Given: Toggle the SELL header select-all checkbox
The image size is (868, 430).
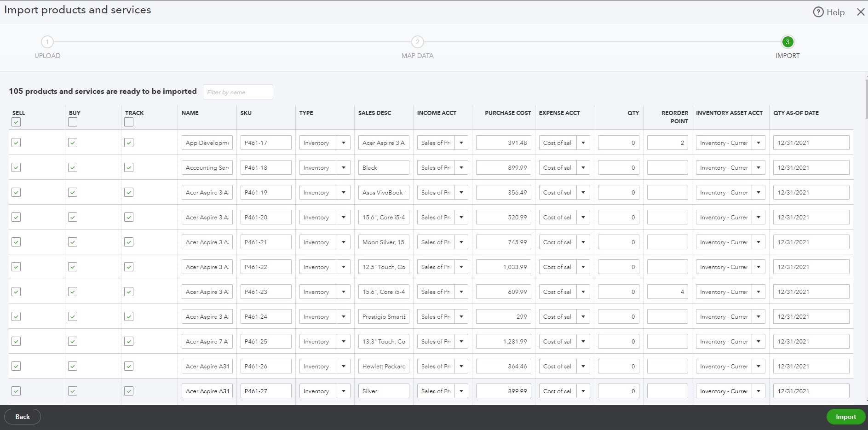Looking at the screenshot, I should point(16,122).
